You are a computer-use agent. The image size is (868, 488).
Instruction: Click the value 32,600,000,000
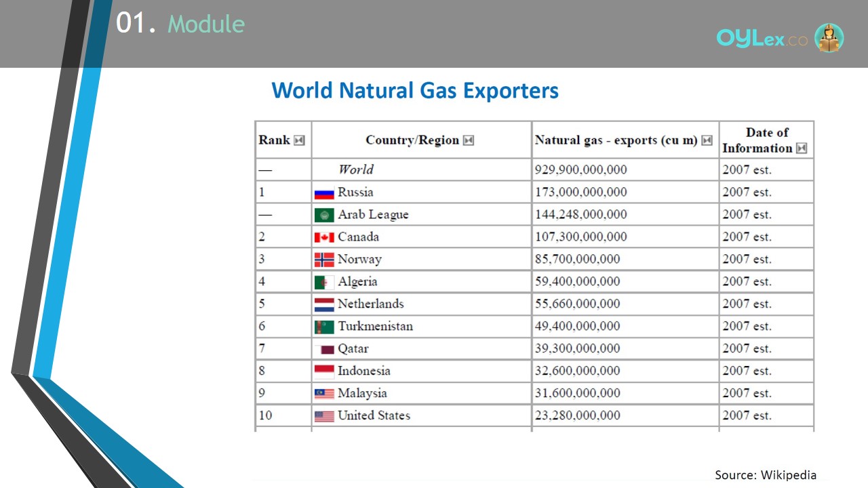pos(577,371)
